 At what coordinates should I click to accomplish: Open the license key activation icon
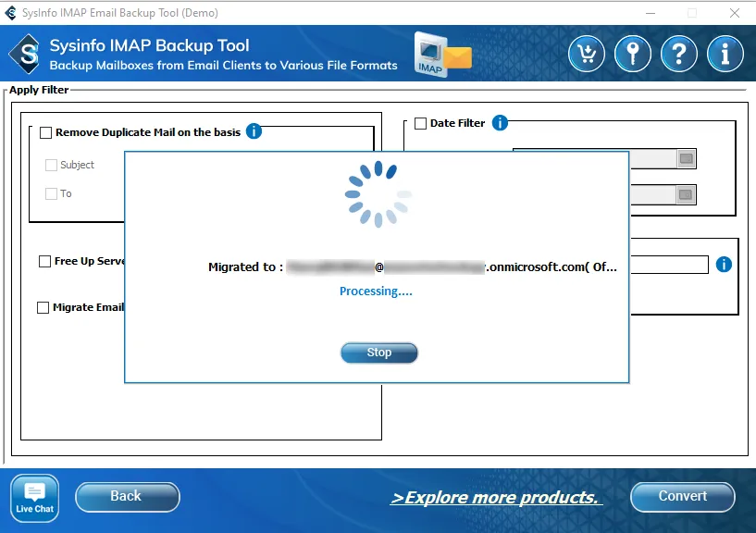(633, 54)
